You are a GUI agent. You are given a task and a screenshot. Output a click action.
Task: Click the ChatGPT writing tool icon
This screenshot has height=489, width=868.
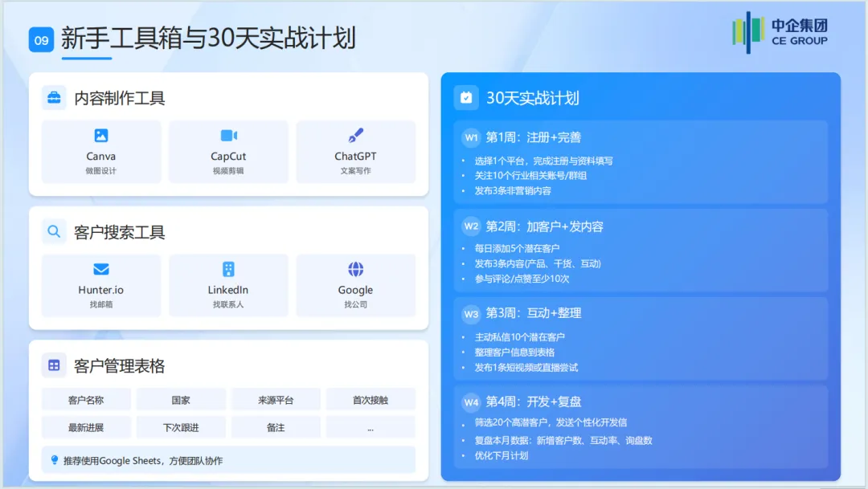(356, 137)
